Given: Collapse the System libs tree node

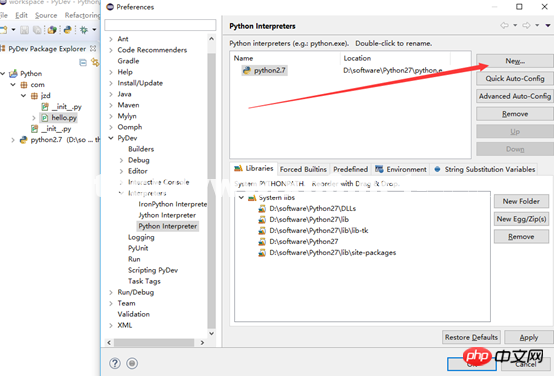Looking at the screenshot, I should point(241,198).
